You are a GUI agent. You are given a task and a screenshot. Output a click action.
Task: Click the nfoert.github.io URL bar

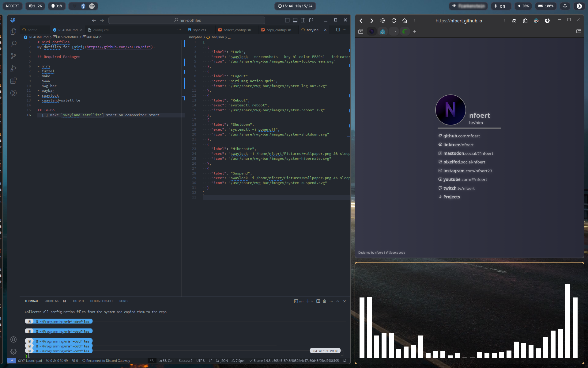coord(459,21)
